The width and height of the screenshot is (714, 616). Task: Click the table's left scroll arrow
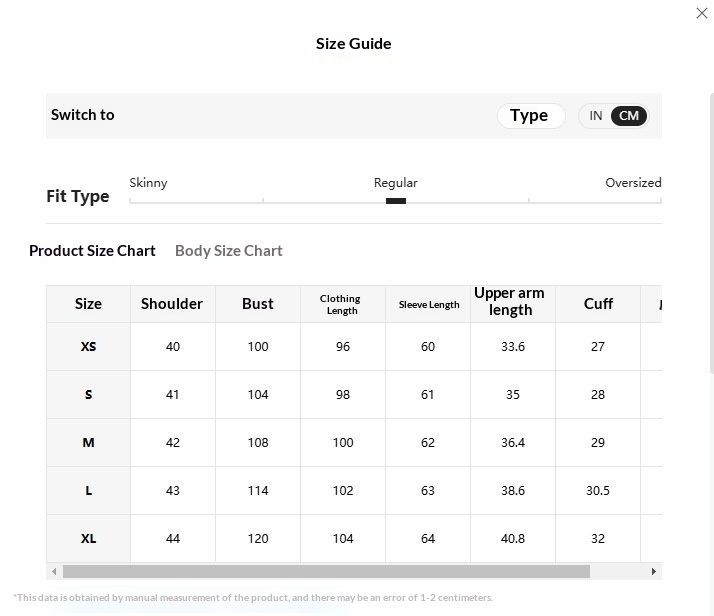[x=54, y=571]
